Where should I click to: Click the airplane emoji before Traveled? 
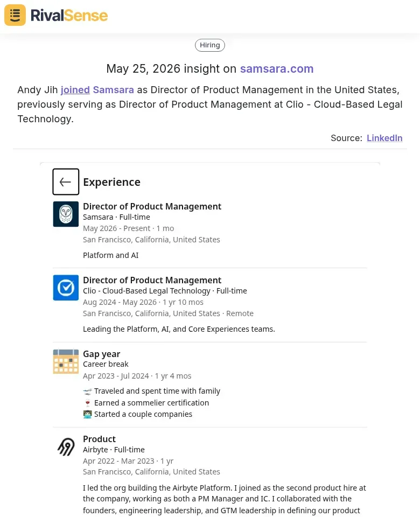[87, 392]
